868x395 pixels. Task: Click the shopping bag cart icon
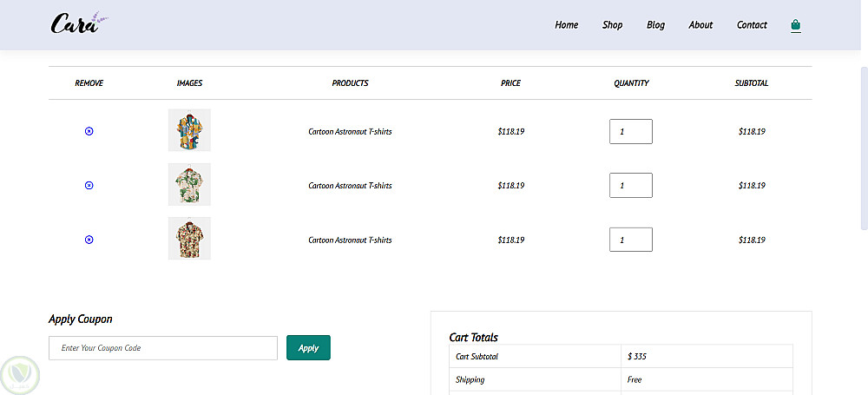[795, 25]
